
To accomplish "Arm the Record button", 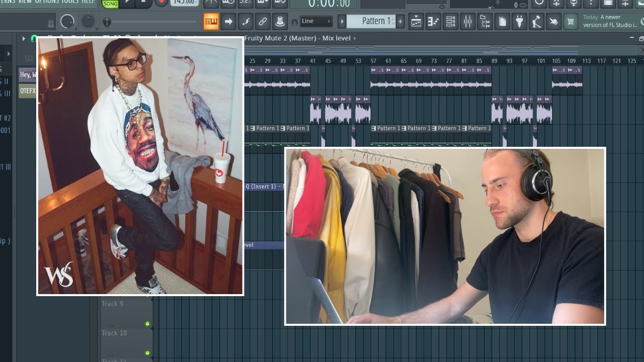I will pyautogui.click(x=162, y=3).
